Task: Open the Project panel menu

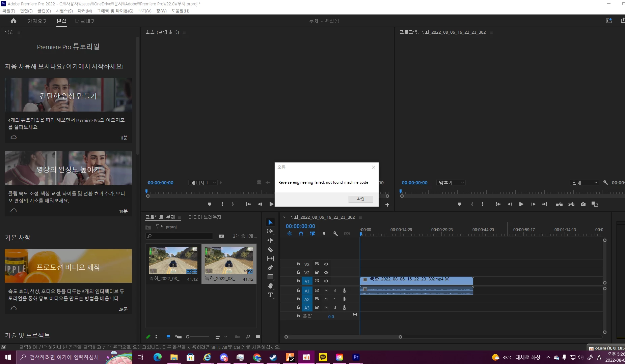Action: point(180,217)
